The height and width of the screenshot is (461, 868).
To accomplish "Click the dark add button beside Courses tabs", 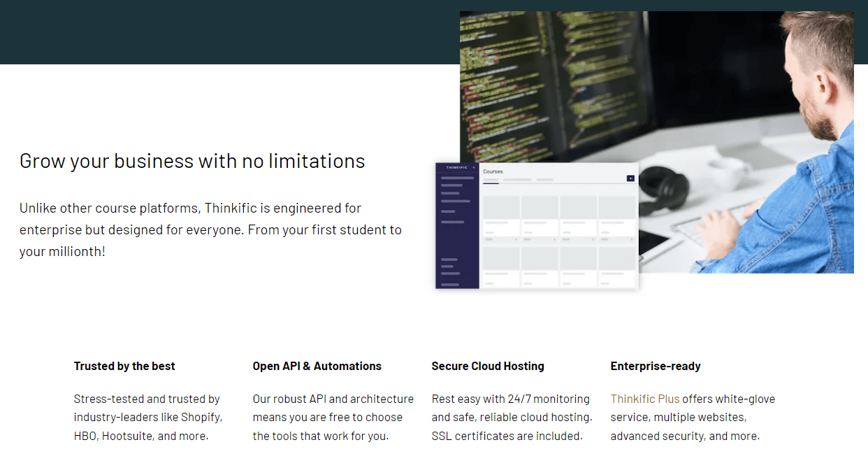I will (631, 178).
